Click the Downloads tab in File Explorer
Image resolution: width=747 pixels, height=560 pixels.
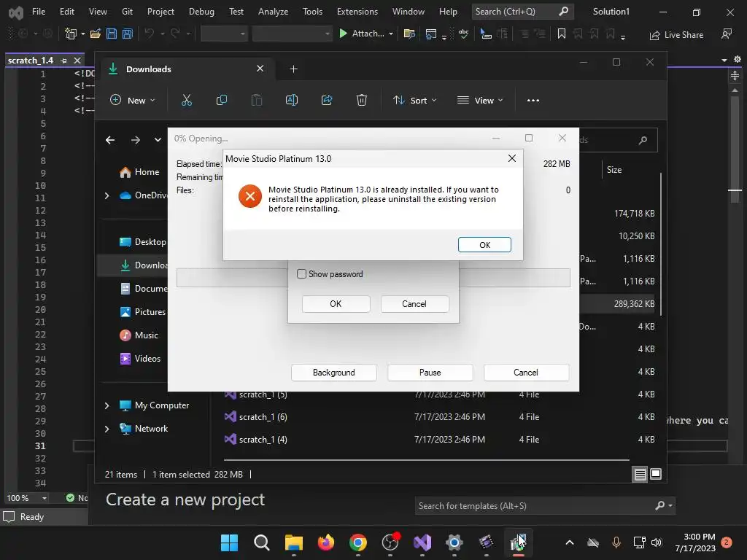[186, 69]
